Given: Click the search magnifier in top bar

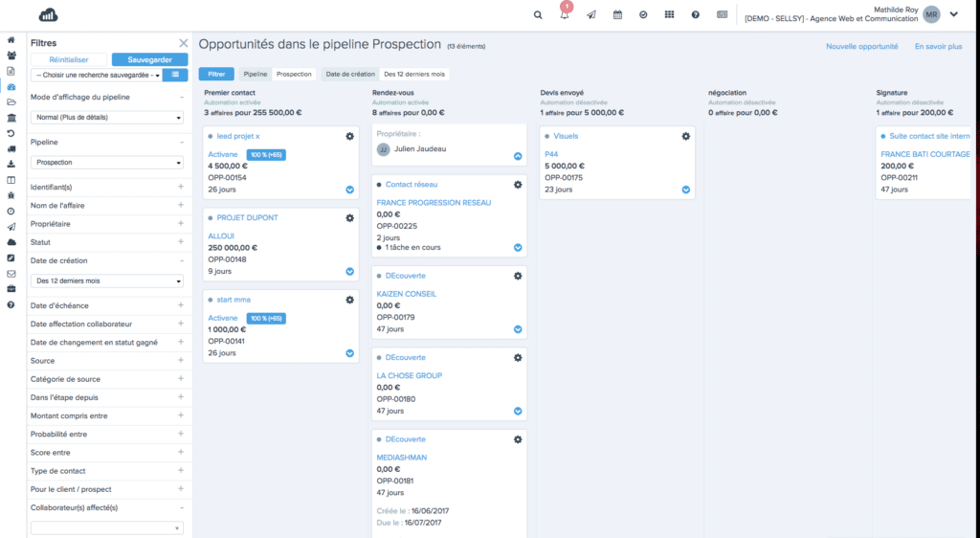Looking at the screenshot, I should [538, 15].
